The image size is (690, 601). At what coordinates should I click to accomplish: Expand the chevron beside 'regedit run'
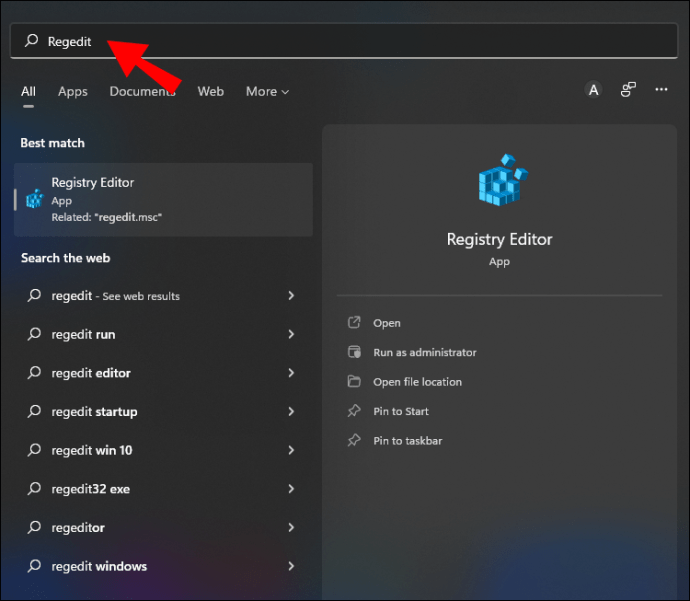point(291,334)
